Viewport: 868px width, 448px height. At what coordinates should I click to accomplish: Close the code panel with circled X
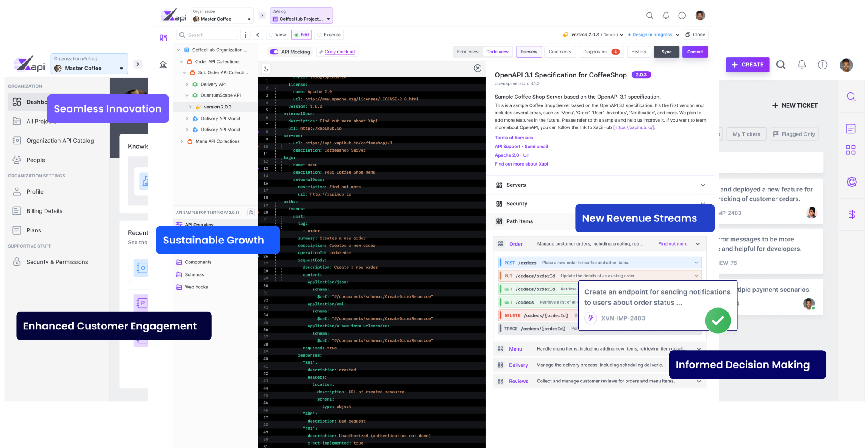point(478,68)
